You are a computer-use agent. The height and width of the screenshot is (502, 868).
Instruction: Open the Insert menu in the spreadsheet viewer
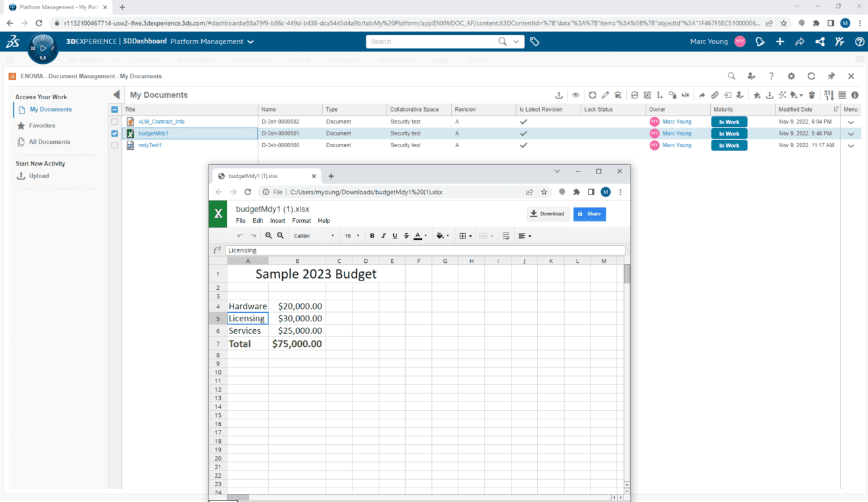(x=277, y=220)
